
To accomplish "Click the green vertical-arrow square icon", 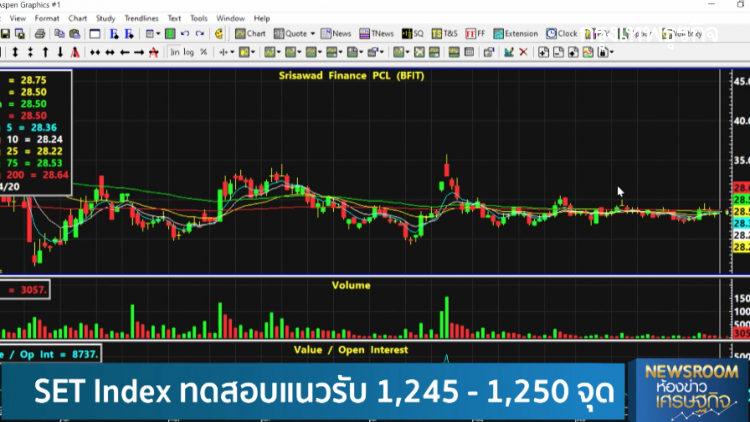I will 170,34.
